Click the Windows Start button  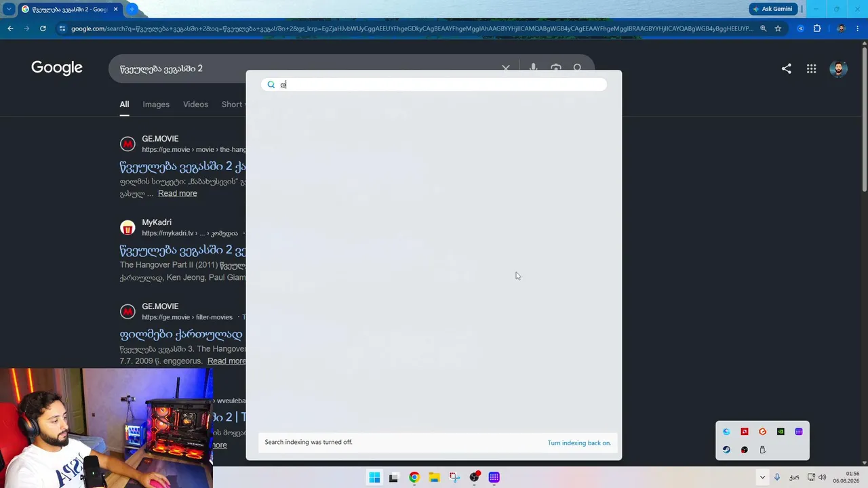pyautogui.click(x=374, y=477)
